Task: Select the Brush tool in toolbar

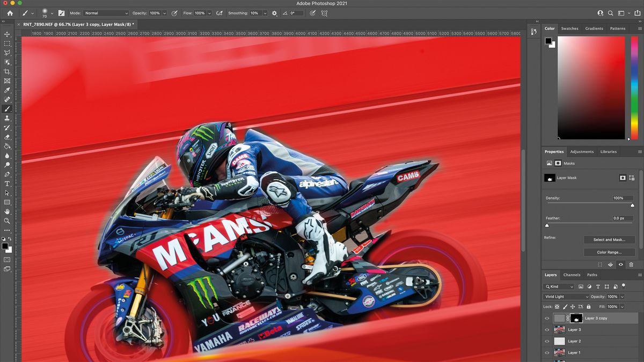Action: tap(7, 109)
